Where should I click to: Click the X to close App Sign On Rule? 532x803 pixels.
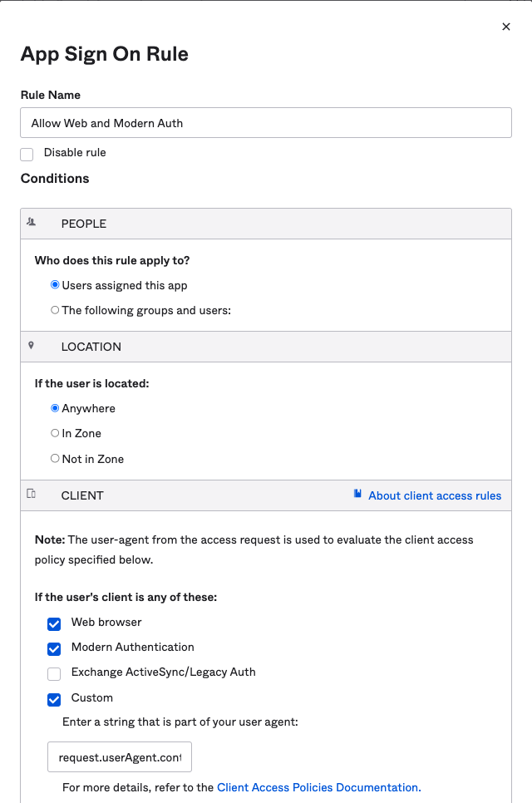tap(506, 26)
